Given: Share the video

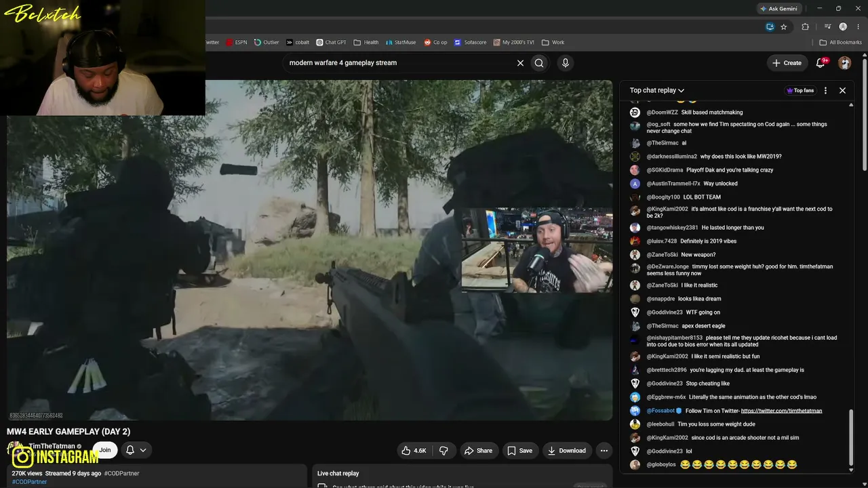Looking at the screenshot, I should click(x=478, y=451).
